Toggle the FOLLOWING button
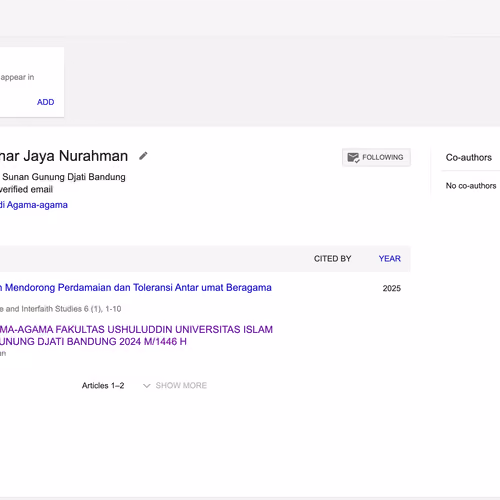 click(x=376, y=157)
